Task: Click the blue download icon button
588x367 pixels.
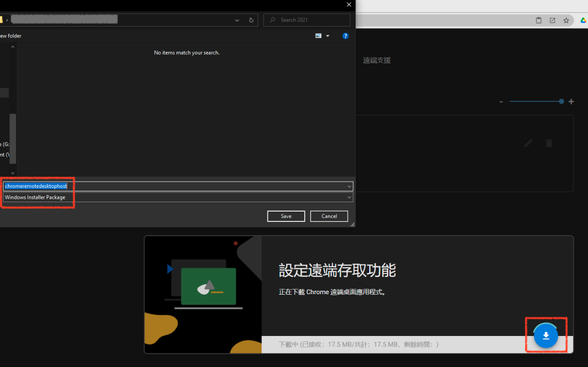Action: point(546,336)
